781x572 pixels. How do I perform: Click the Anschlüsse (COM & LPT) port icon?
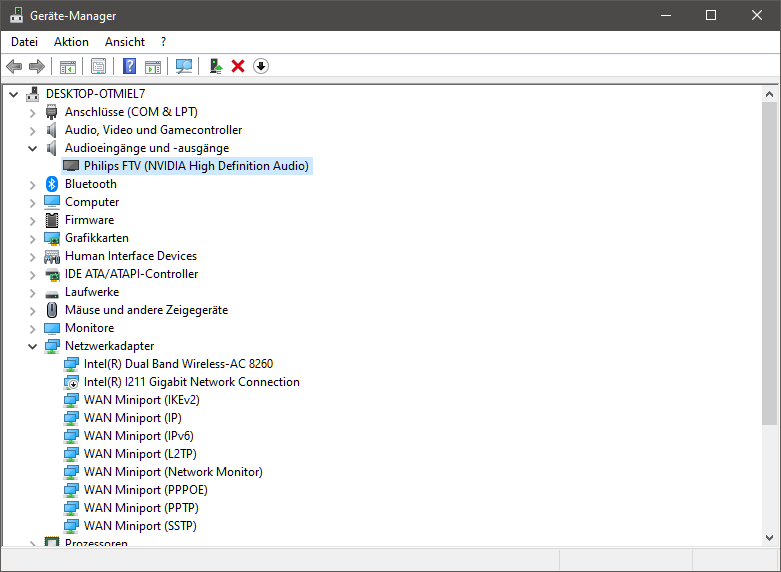pos(52,112)
